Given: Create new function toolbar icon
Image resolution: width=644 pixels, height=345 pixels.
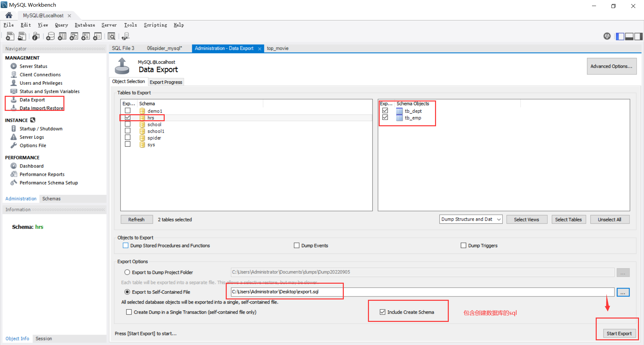Looking at the screenshot, I should pos(97,36).
